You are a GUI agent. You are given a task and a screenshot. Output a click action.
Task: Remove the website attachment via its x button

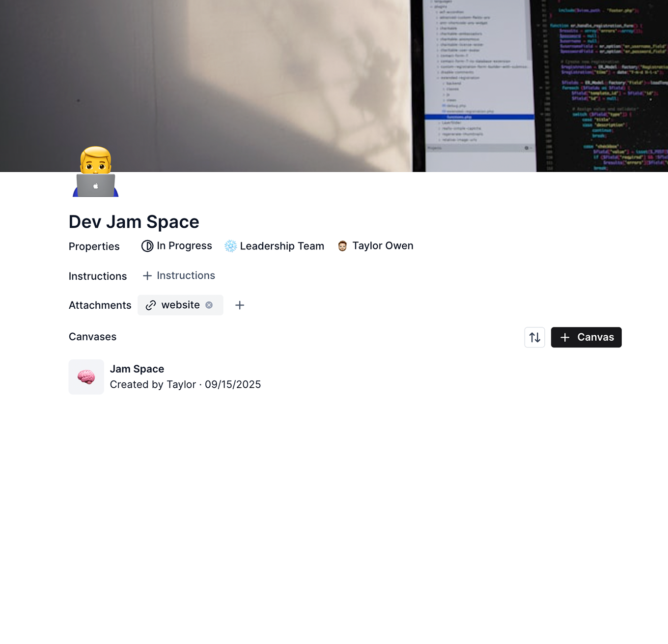click(209, 305)
